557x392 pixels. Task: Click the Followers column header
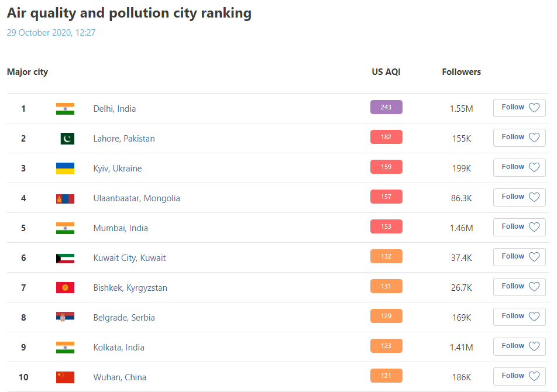(x=461, y=72)
